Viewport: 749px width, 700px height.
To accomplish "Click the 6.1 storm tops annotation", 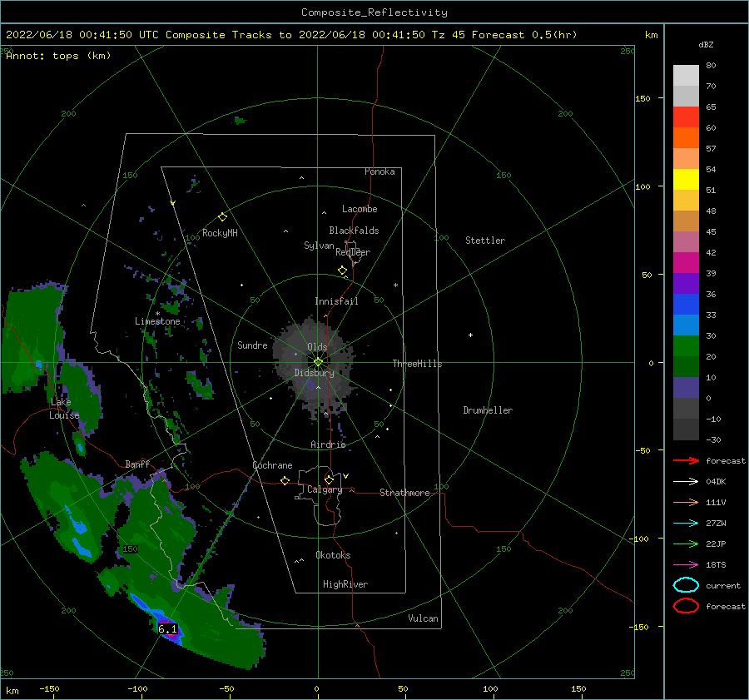I will pos(167,628).
